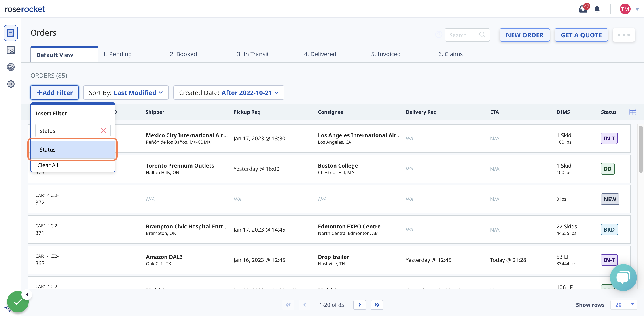Open the live chat bubble
644x316 pixels.
[x=623, y=277]
